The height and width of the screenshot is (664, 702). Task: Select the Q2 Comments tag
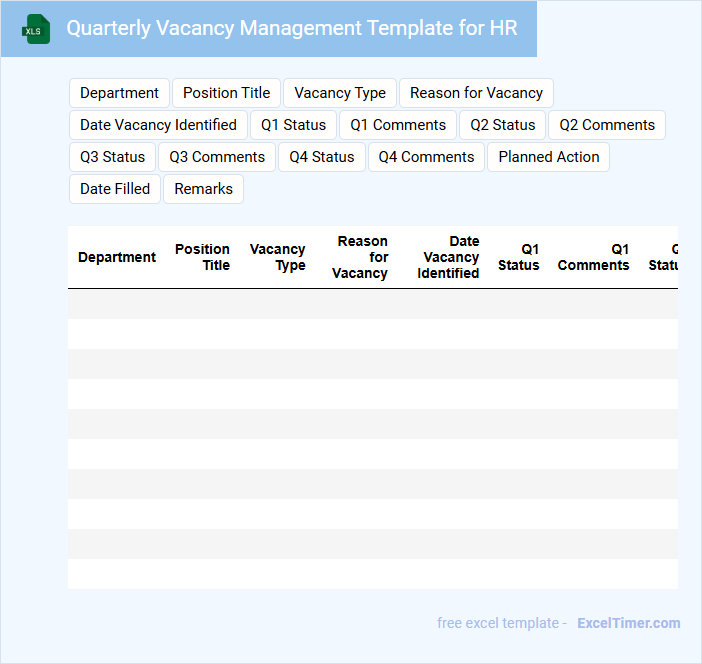click(607, 125)
